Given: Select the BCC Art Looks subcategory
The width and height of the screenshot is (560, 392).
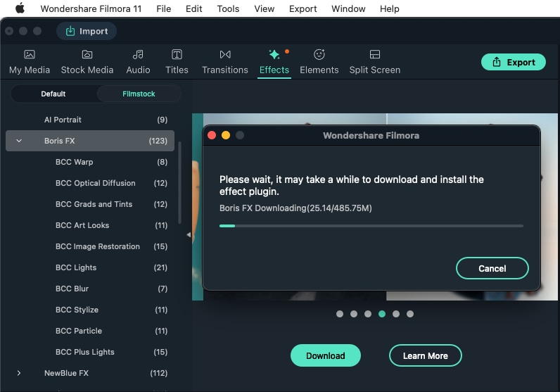Looking at the screenshot, I should [90, 225].
